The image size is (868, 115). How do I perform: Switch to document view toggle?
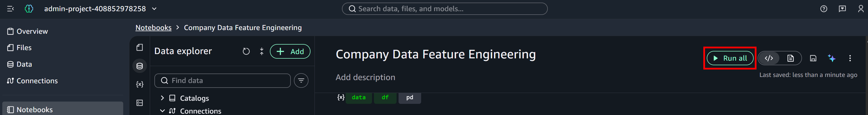(x=790, y=58)
